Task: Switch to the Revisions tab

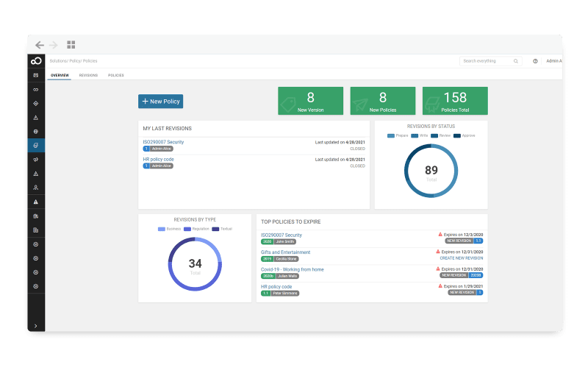Action: (88, 75)
